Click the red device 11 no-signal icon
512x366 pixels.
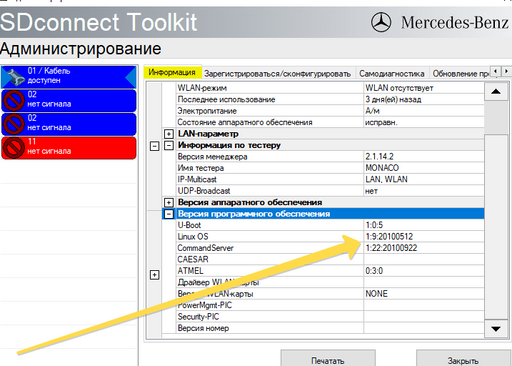[14, 148]
